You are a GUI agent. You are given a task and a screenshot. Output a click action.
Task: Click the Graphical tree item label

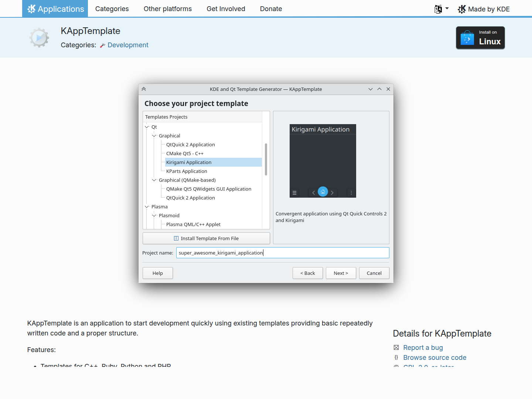point(170,136)
